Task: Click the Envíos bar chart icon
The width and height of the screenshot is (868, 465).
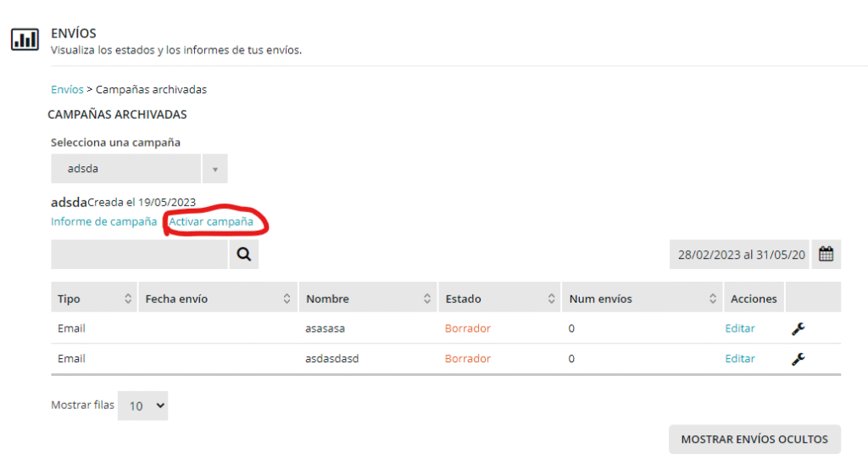Action: (x=25, y=40)
